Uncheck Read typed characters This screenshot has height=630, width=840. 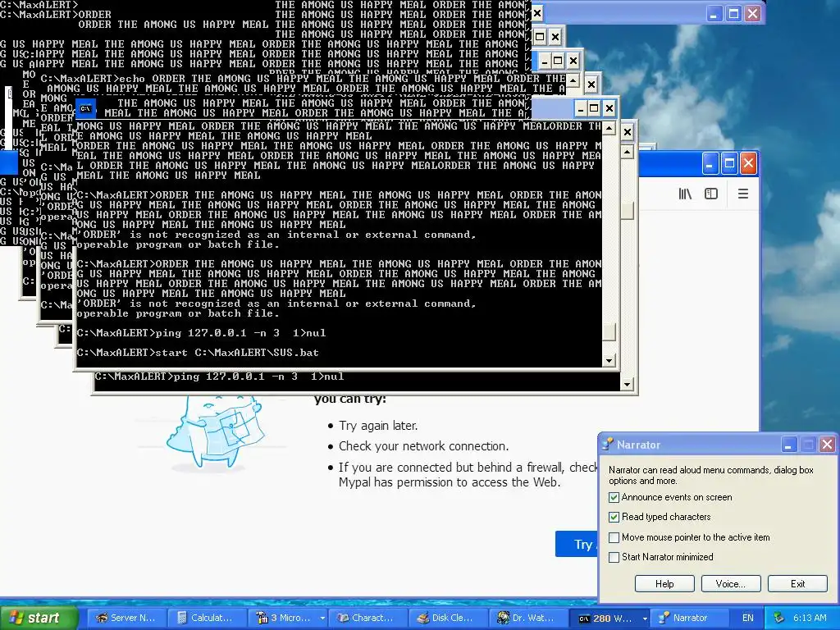tap(614, 518)
